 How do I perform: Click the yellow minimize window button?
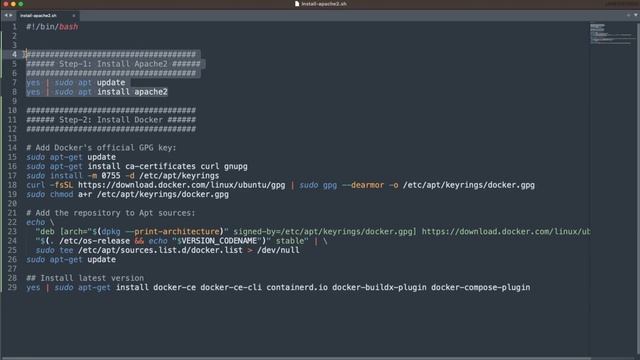click(13, 4)
